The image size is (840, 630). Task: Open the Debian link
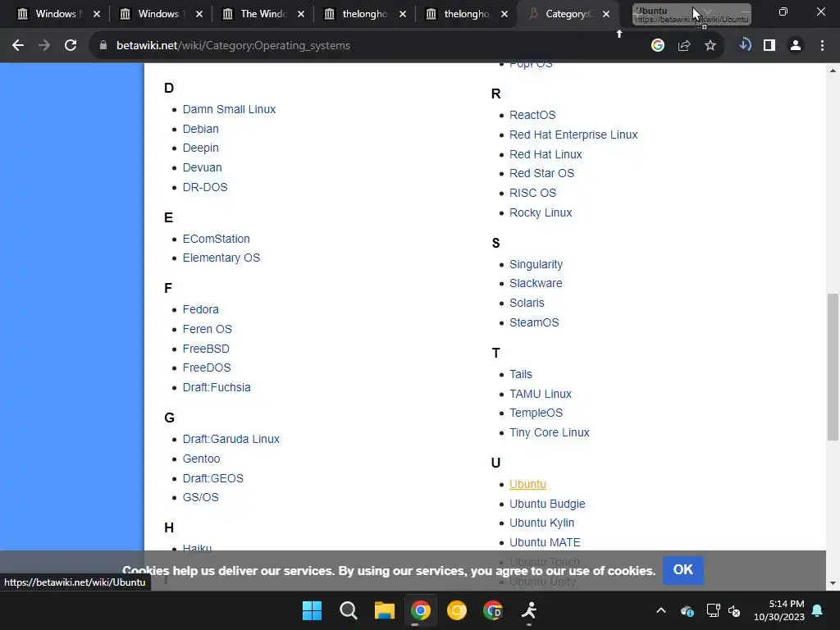pos(200,129)
